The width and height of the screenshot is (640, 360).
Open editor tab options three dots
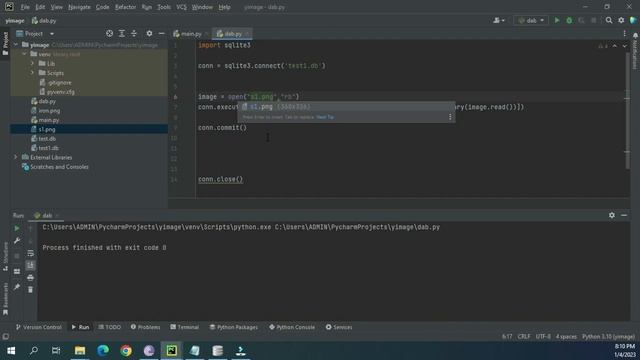(x=624, y=34)
